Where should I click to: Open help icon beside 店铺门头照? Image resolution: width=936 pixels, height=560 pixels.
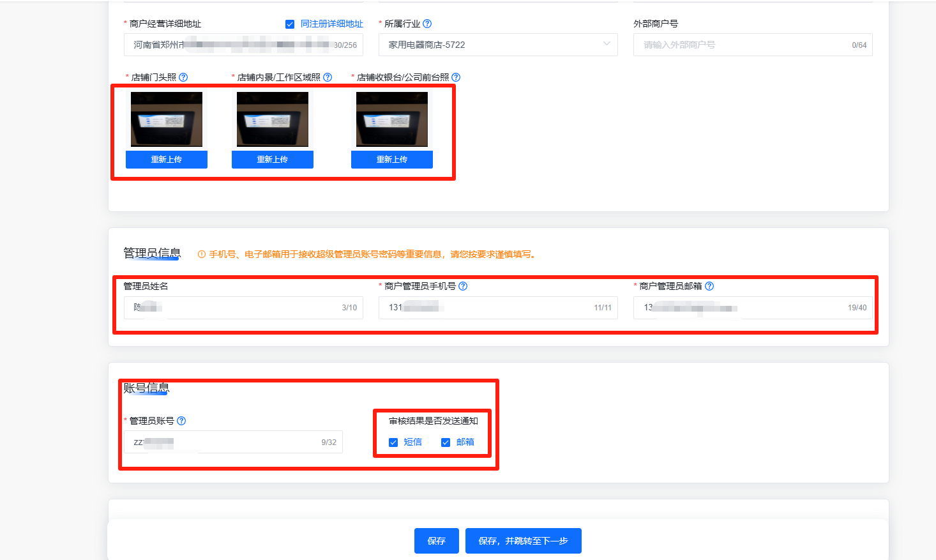[x=183, y=77]
